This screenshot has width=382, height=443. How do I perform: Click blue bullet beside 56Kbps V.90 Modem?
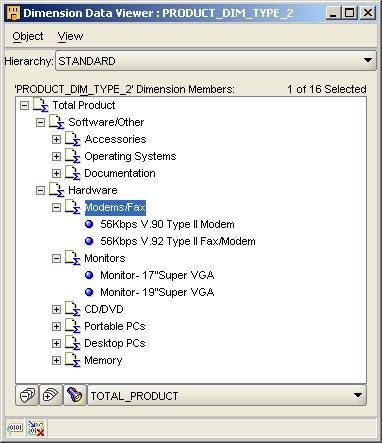point(89,224)
